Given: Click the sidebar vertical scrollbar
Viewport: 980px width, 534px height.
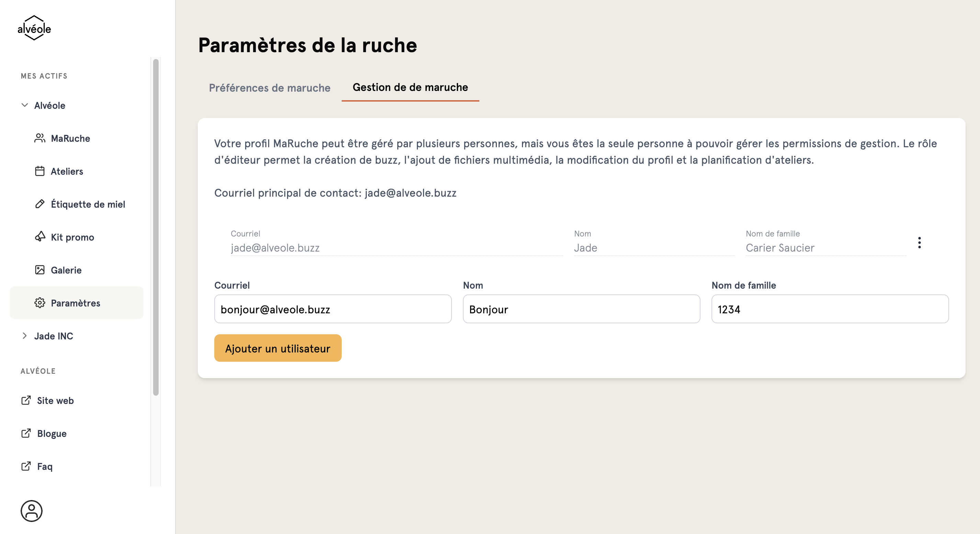Looking at the screenshot, I should 156,228.
